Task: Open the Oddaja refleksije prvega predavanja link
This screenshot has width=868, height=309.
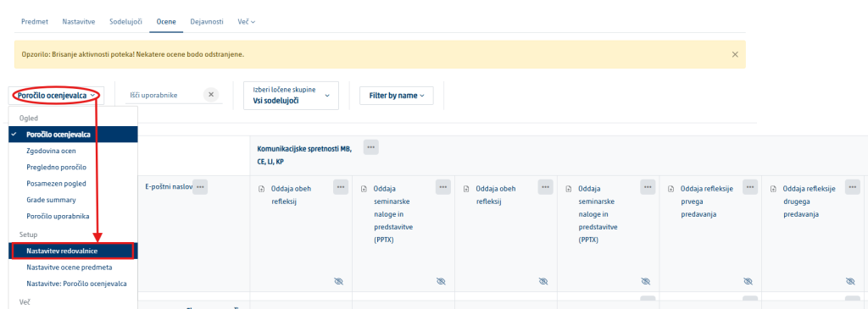Action: pos(707,201)
